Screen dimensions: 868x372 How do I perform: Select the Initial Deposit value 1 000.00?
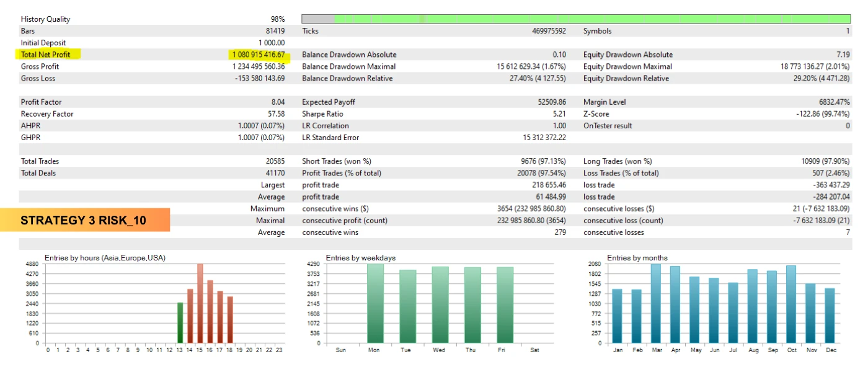[272, 43]
